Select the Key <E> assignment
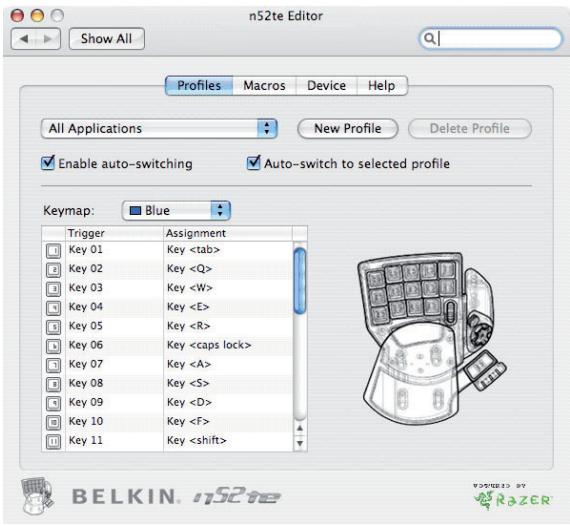 (188, 307)
